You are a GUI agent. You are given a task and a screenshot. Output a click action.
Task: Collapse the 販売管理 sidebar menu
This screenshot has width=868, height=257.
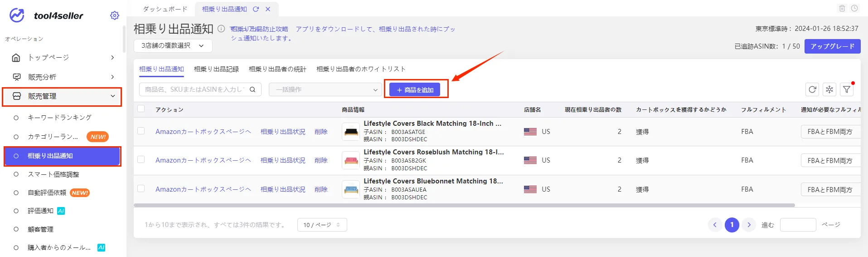(x=112, y=96)
